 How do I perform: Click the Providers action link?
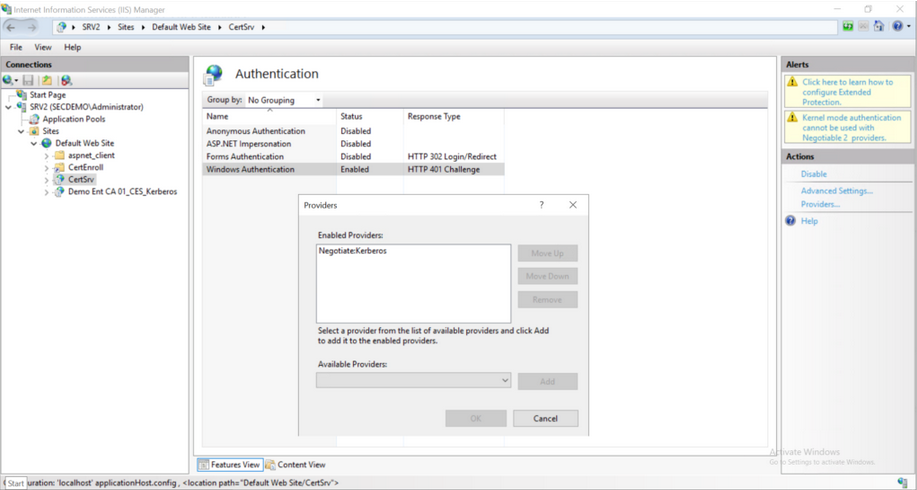(x=821, y=204)
